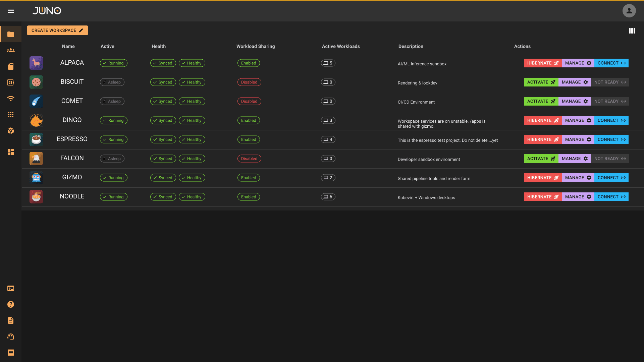Open the support agent headset icon

(11, 337)
